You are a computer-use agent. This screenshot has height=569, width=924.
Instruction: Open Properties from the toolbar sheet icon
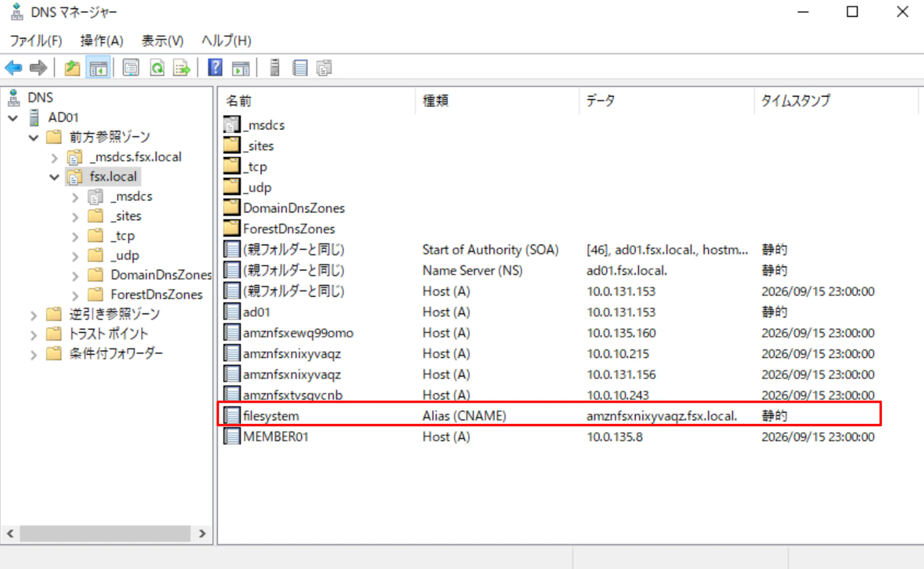click(131, 68)
